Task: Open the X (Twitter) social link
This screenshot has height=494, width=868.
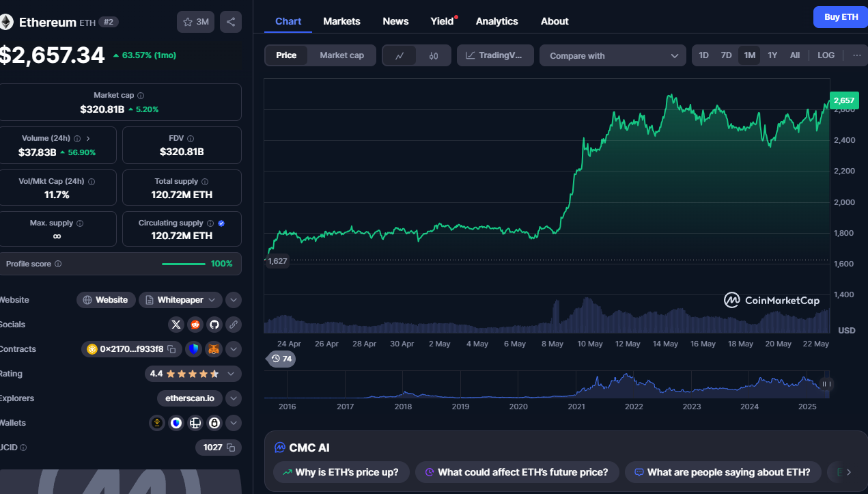Action: [176, 325]
